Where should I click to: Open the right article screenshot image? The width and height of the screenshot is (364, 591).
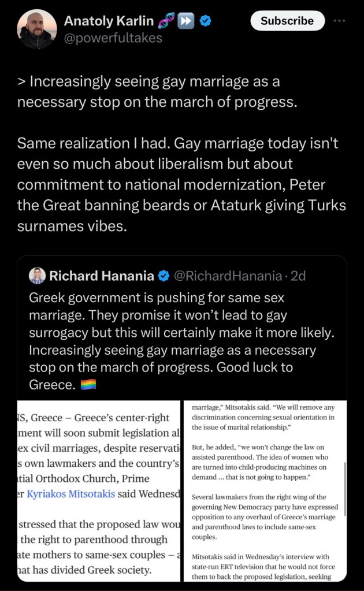click(x=263, y=491)
